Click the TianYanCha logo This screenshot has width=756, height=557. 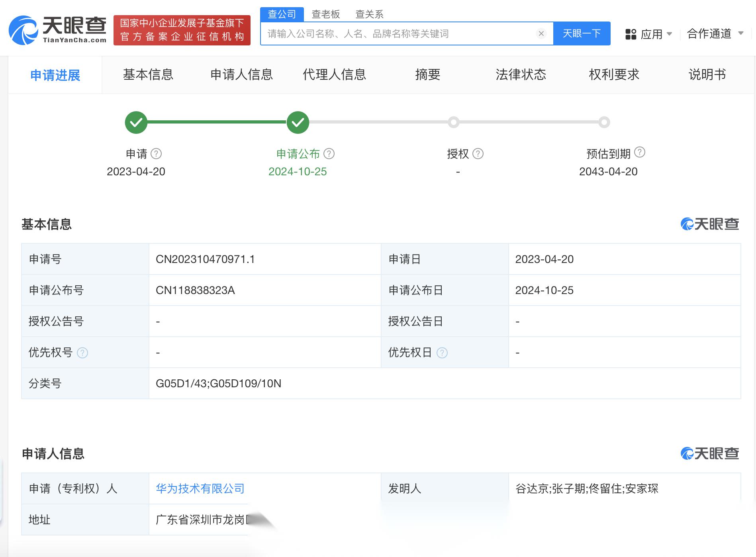click(58, 30)
